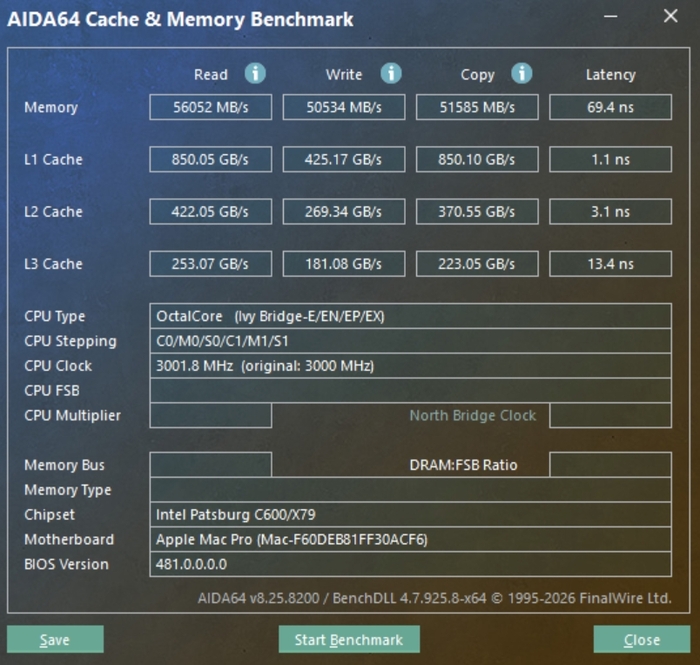700x665 pixels.
Task: Click the Chipset field Intel Patsburg C600/X79
Action: click(410, 515)
